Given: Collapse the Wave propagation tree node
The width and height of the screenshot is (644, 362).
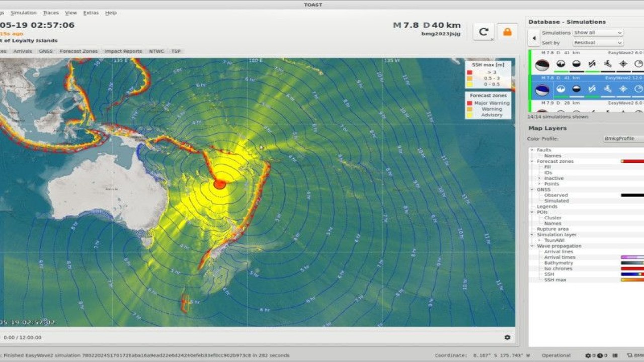Looking at the screenshot, I should pyautogui.click(x=532, y=246).
